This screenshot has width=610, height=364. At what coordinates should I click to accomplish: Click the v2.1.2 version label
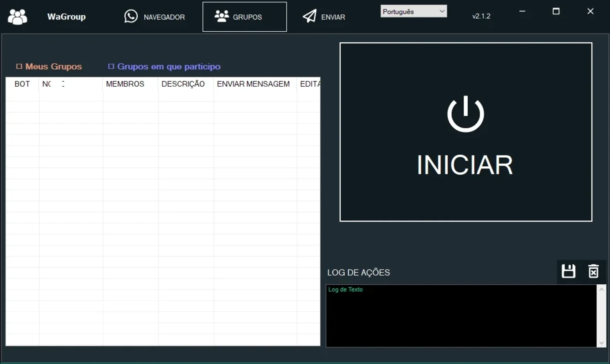click(481, 16)
